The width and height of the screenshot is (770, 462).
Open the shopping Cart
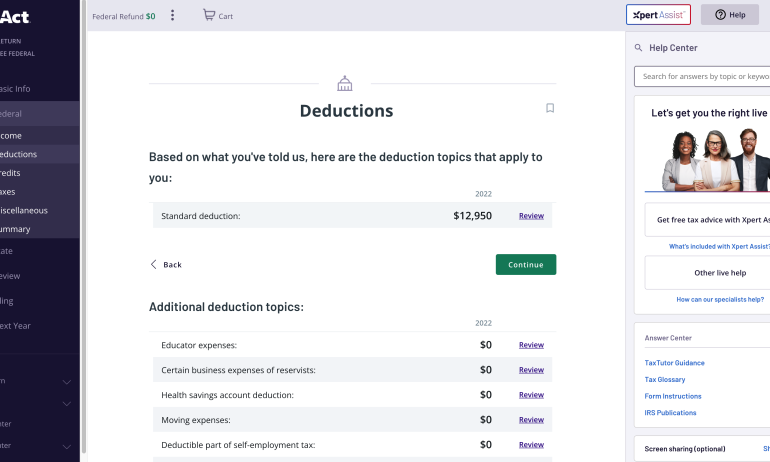click(x=217, y=15)
